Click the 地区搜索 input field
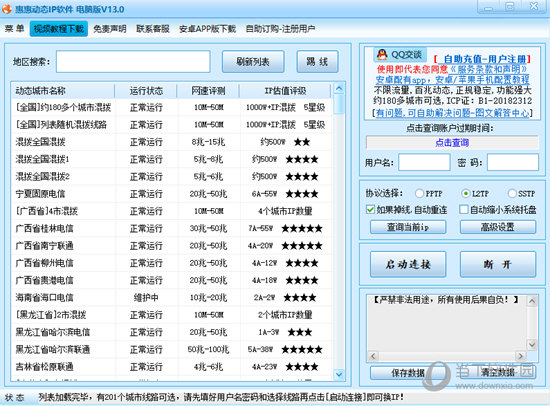 coord(133,62)
